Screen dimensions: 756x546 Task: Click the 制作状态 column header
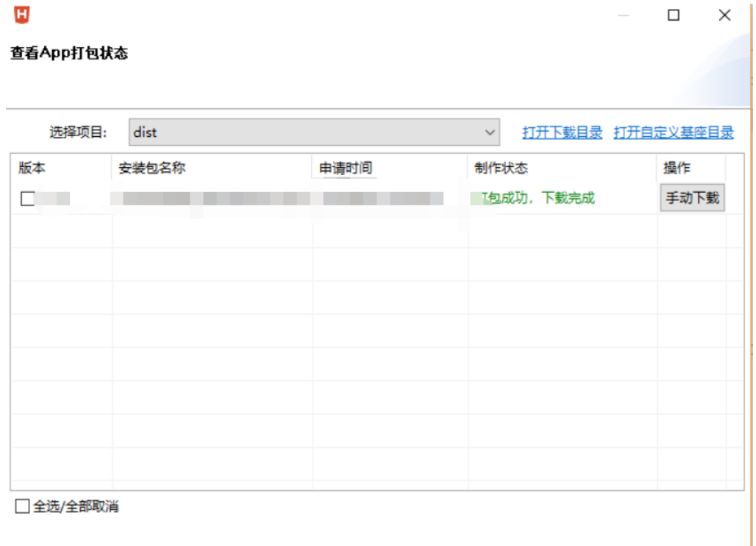501,168
